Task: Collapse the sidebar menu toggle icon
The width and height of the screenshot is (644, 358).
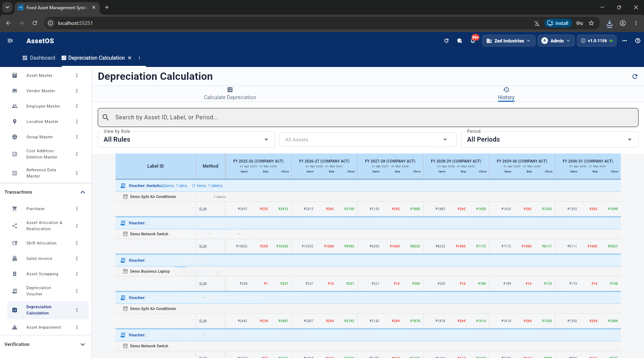Action: [x=10, y=41]
